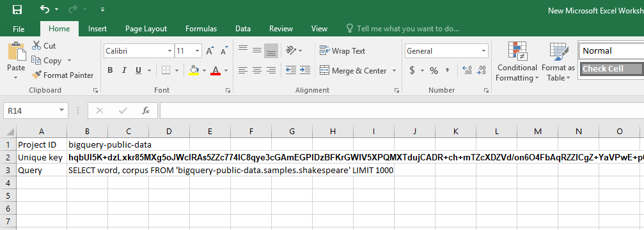Open Format as Table menu
This screenshot has width=644, height=230.
(x=558, y=61)
